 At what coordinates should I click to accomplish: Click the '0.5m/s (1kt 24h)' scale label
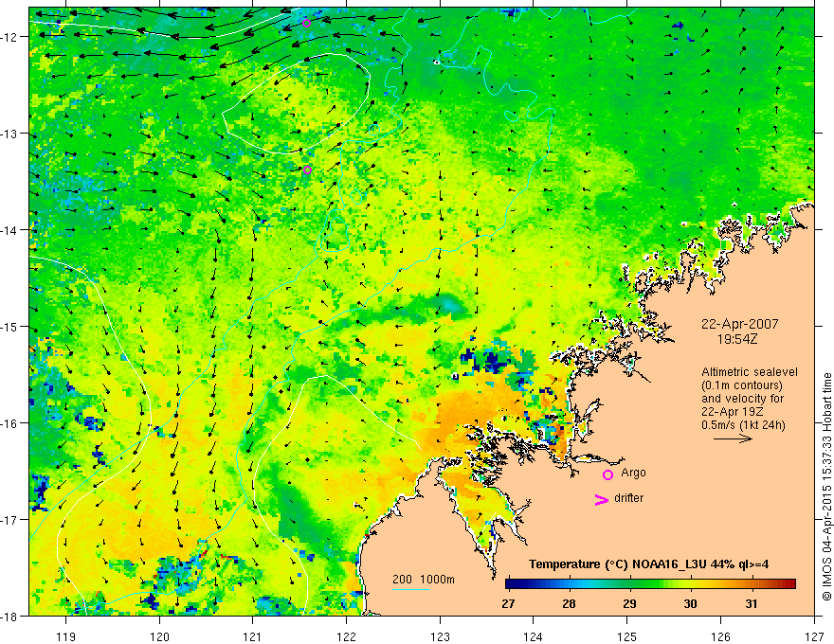pyautogui.click(x=743, y=425)
